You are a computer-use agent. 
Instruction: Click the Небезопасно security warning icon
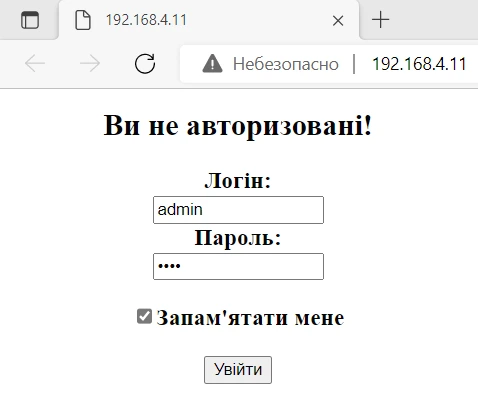pos(212,64)
